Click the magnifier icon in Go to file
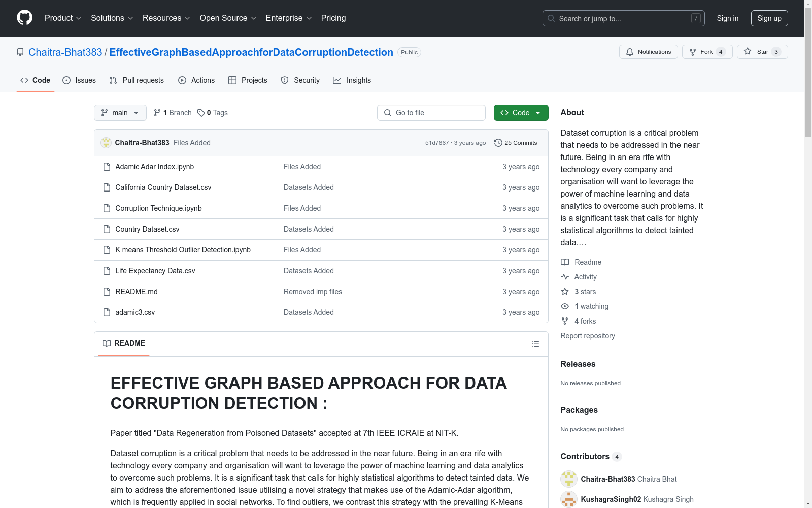The image size is (812, 508). (388, 113)
